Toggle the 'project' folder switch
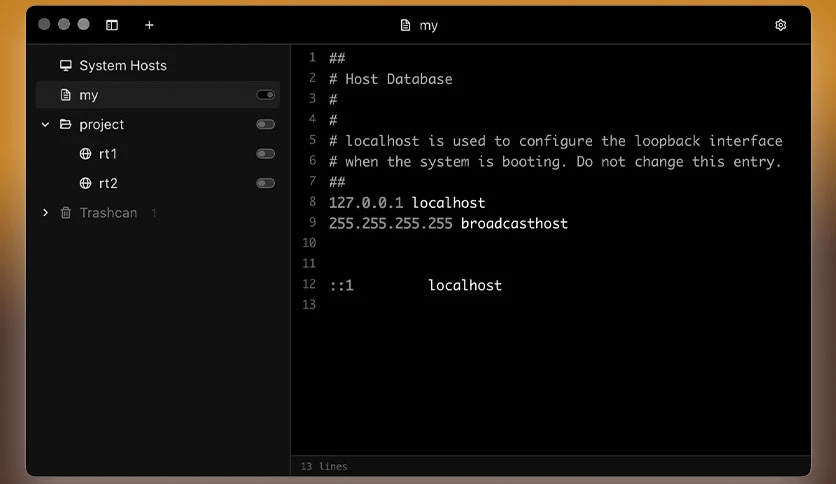The image size is (836, 484). (266, 124)
